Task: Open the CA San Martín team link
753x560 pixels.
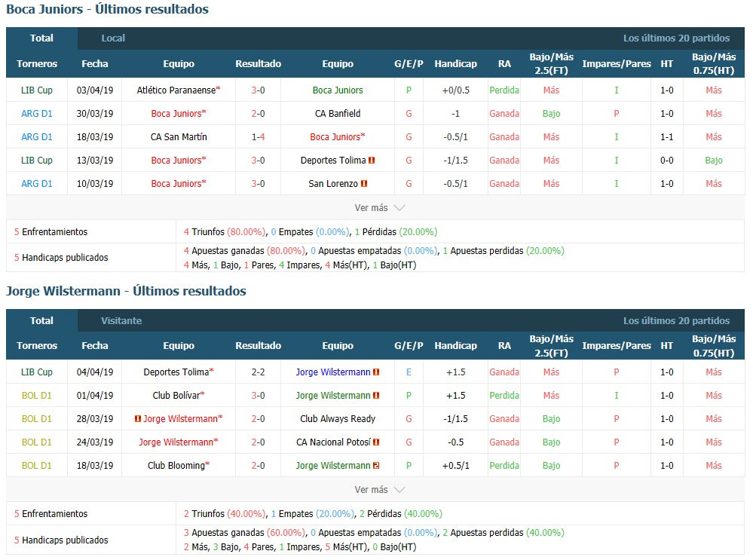Action: [x=179, y=137]
